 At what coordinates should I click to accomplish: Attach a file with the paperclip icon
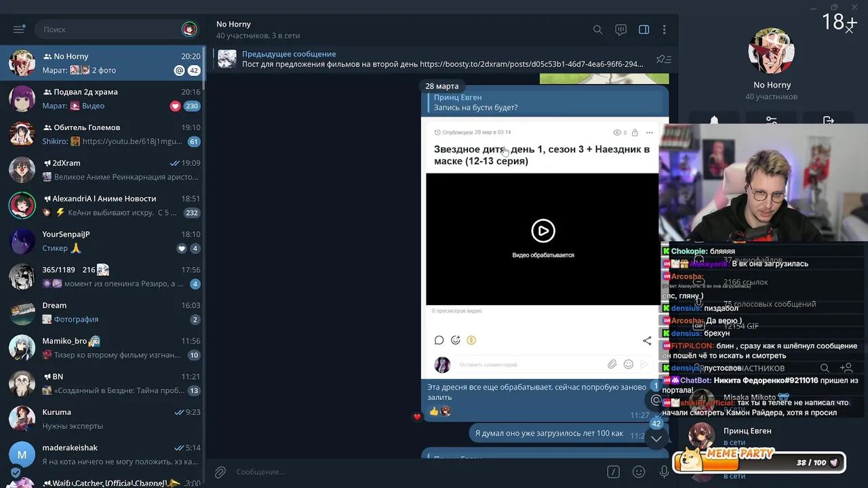(x=220, y=472)
